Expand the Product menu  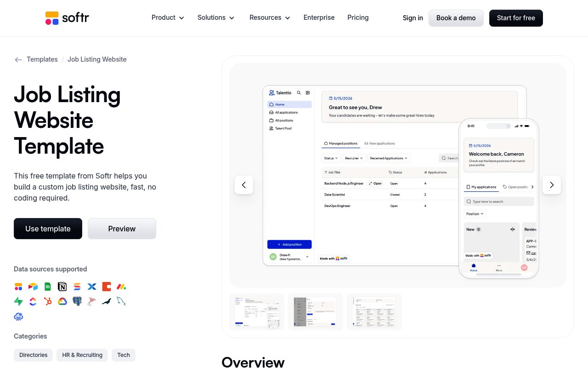168,17
